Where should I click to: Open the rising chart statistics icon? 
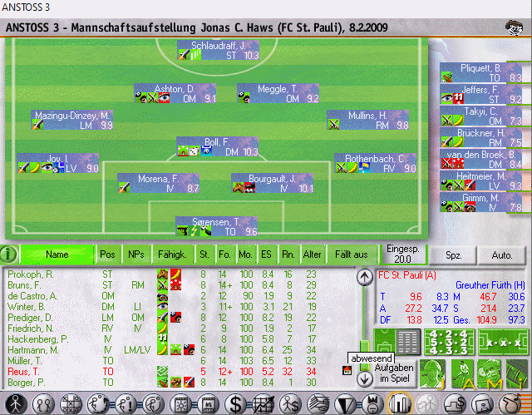point(264,404)
